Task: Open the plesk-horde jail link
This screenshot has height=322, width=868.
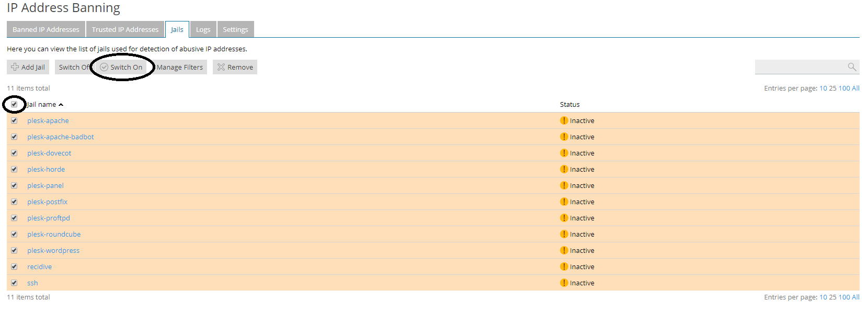Action: [46, 169]
